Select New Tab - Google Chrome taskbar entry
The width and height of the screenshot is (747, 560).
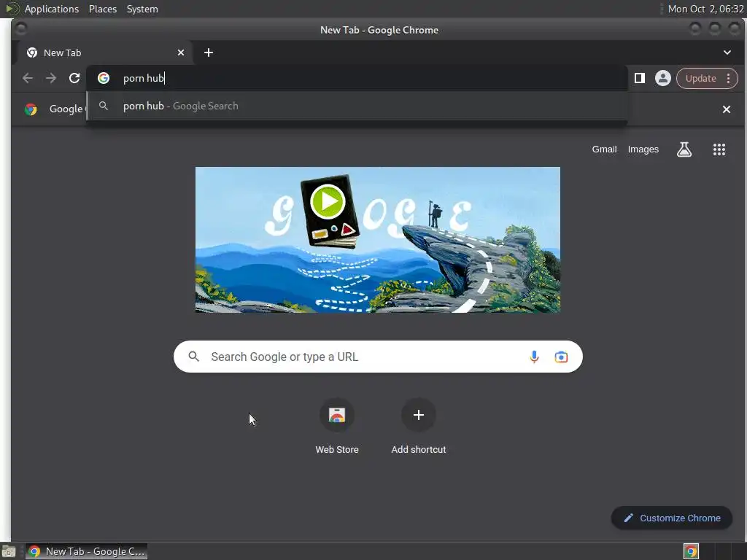coord(86,551)
